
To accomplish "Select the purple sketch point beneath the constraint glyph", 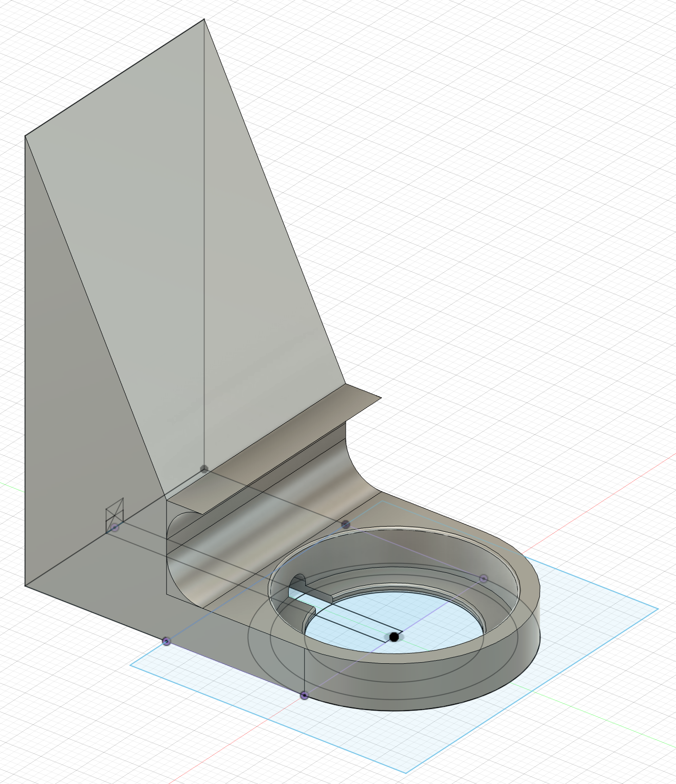I will [x=115, y=528].
